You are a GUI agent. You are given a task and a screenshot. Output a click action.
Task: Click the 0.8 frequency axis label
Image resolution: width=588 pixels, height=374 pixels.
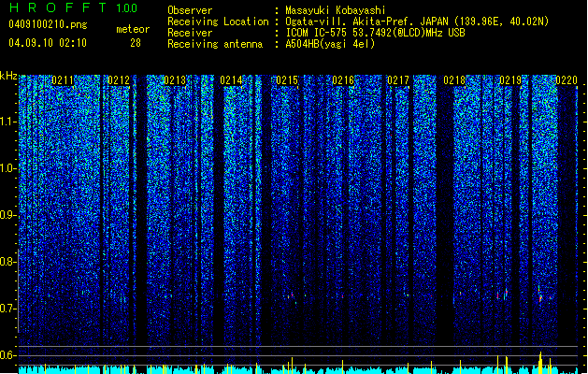7,262
